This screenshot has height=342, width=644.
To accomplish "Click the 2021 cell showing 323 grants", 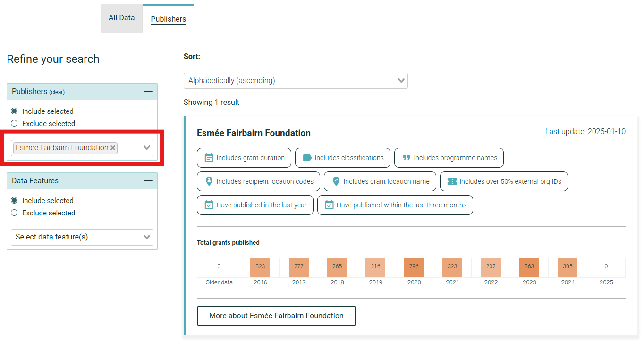I will pyautogui.click(x=452, y=267).
